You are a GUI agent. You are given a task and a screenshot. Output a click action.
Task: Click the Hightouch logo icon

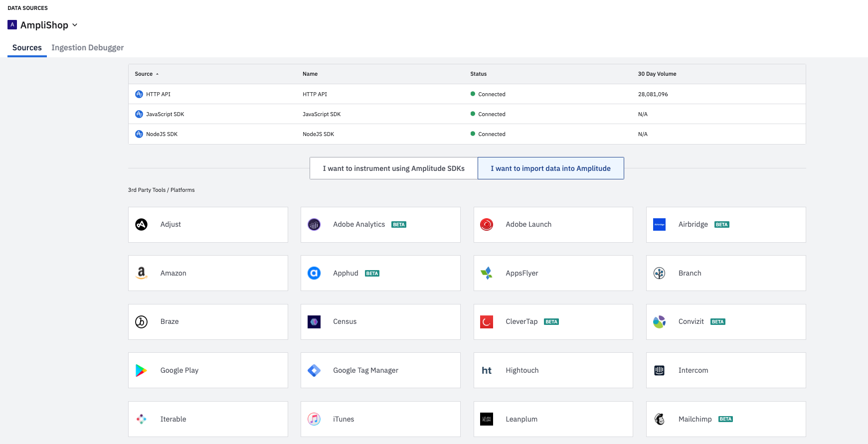click(x=487, y=370)
